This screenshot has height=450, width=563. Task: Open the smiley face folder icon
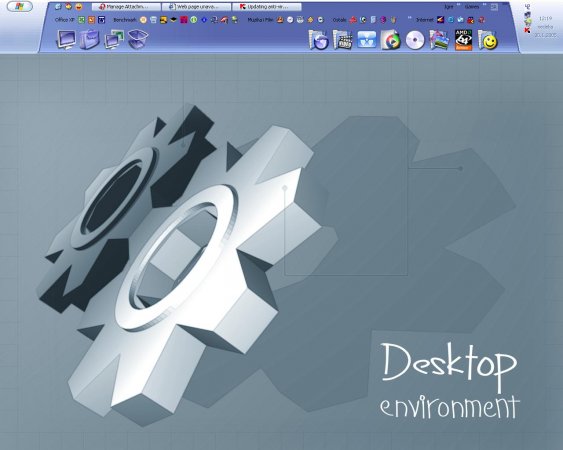click(487, 40)
